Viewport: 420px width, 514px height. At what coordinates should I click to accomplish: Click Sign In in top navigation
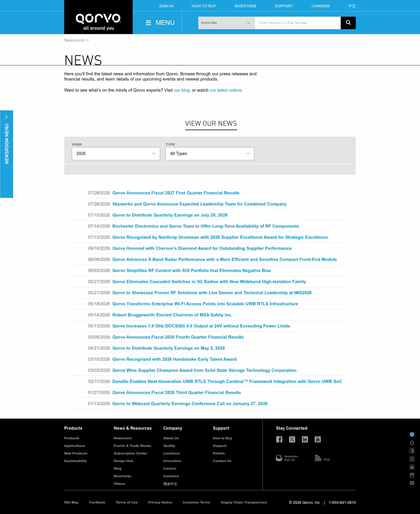click(166, 6)
